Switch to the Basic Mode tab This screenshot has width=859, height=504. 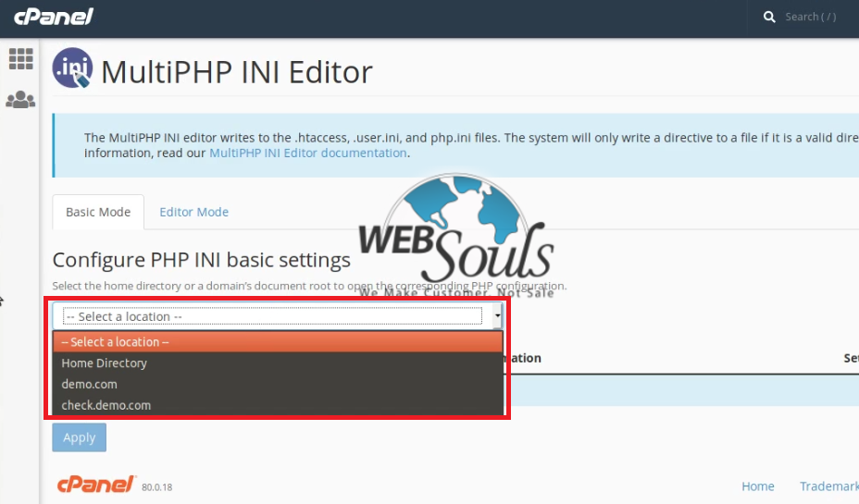point(98,212)
